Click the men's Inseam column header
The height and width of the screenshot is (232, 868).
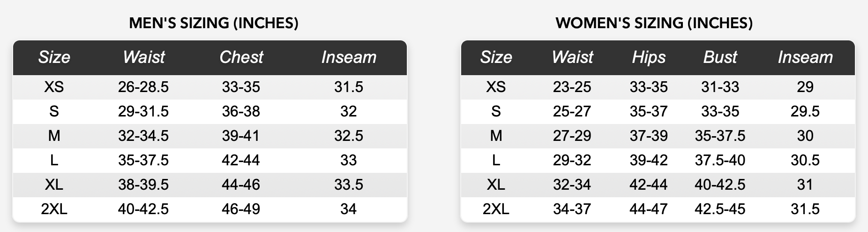(x=349, y=57)
